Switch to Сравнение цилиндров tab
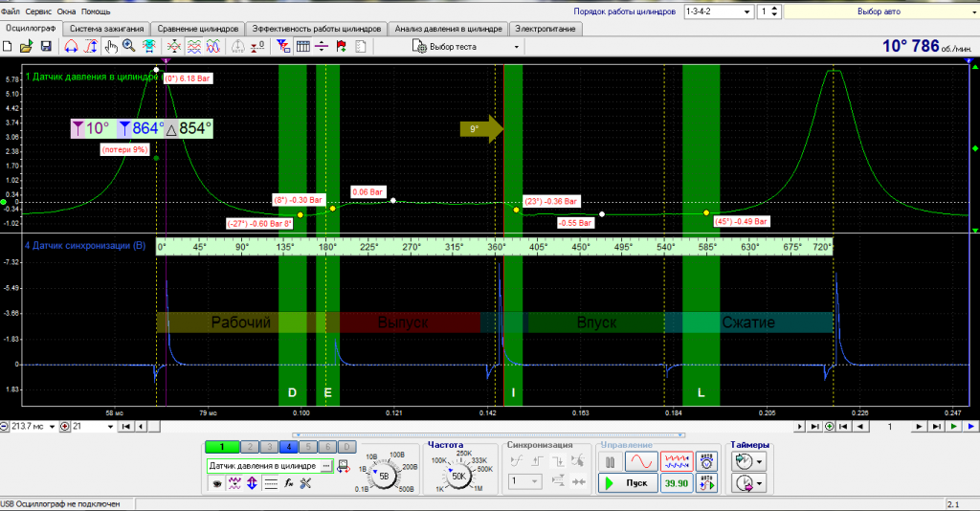 point(197,29)
